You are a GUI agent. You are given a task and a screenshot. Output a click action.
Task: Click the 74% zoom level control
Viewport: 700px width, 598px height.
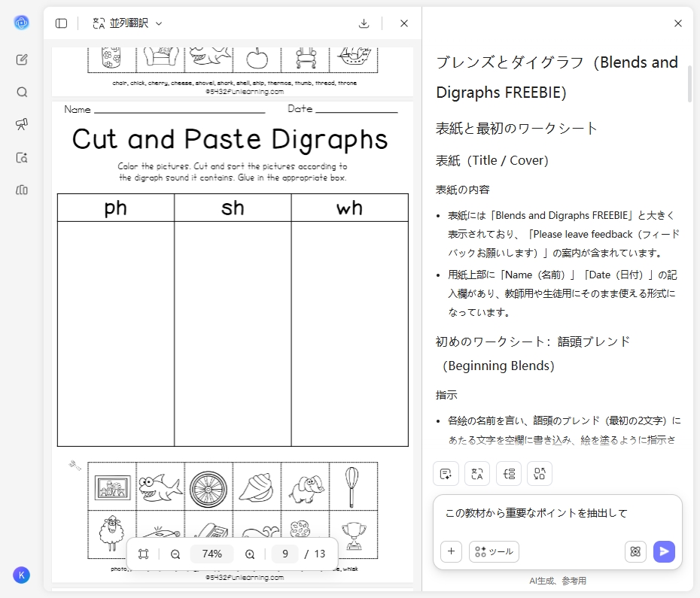tap(212, 554)
